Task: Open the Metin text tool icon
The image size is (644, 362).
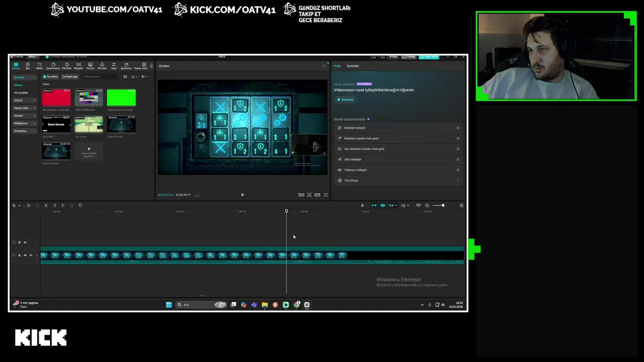Action: tap(39, 66)
